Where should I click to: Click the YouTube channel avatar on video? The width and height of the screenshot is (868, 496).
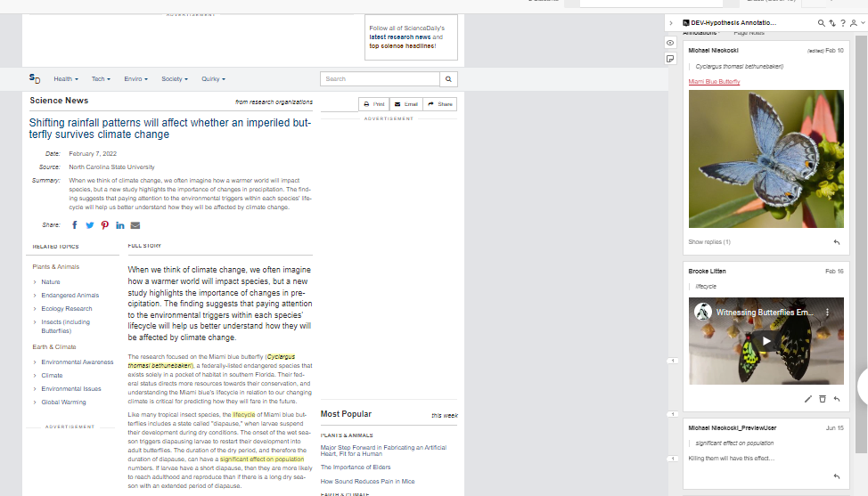703,312
